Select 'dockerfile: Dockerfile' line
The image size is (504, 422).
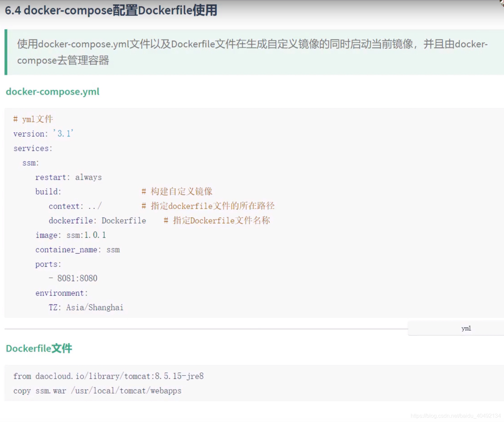[97, 220]
